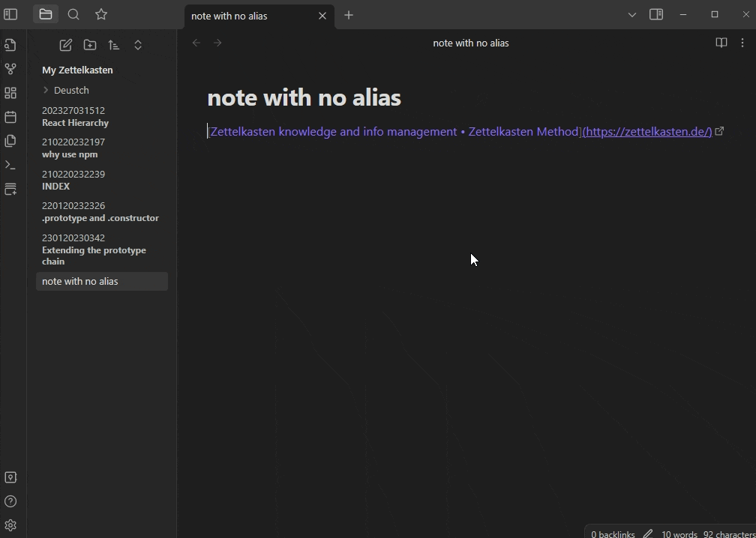The height and width of the screenshot is (538, 756).
Task: Navigate back arrow
Action: pos(196,43)
